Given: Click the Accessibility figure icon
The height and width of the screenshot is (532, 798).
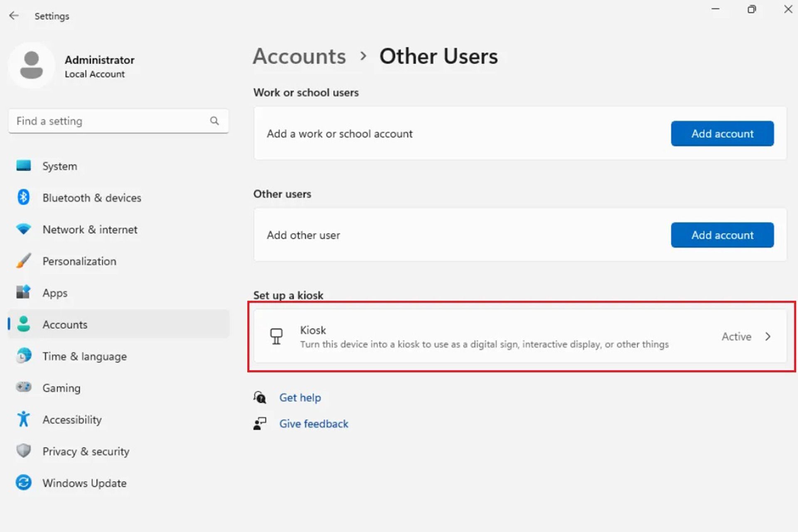Looking at the screenshot, I should coord(23,419).
